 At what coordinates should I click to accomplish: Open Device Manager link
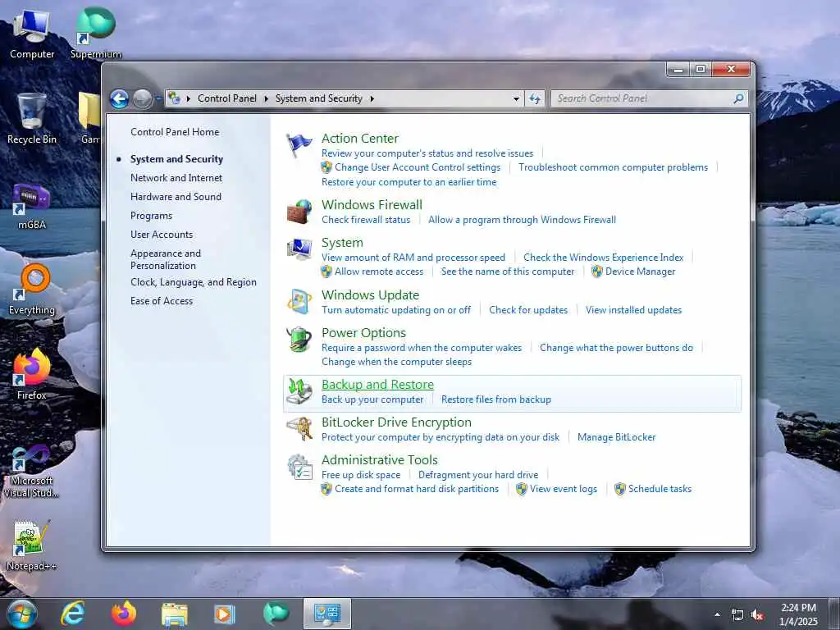coord(640,272)
